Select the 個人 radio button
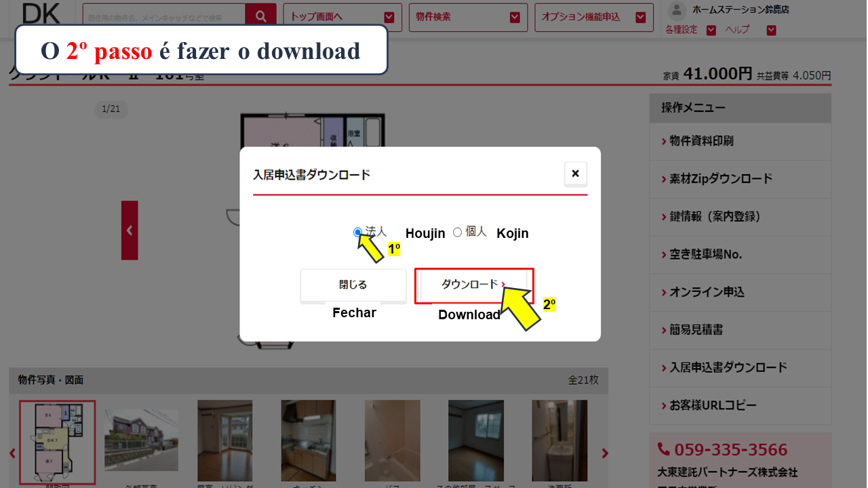 [457, 232]
